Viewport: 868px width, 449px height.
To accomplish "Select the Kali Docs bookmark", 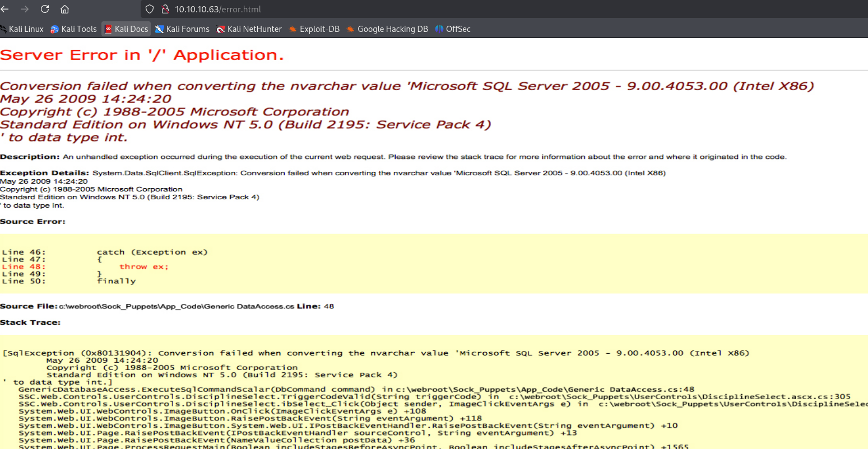I will point(126,29).
